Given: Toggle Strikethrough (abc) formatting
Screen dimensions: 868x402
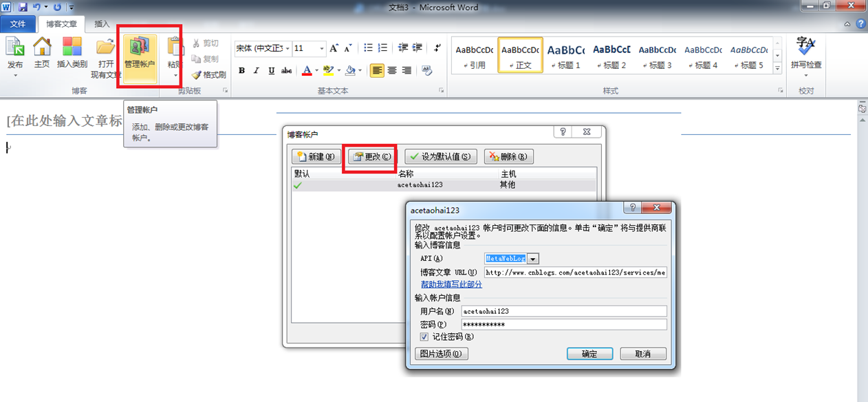Looking at the screenshot, I should pyautogui.click(x=287, y=70).
